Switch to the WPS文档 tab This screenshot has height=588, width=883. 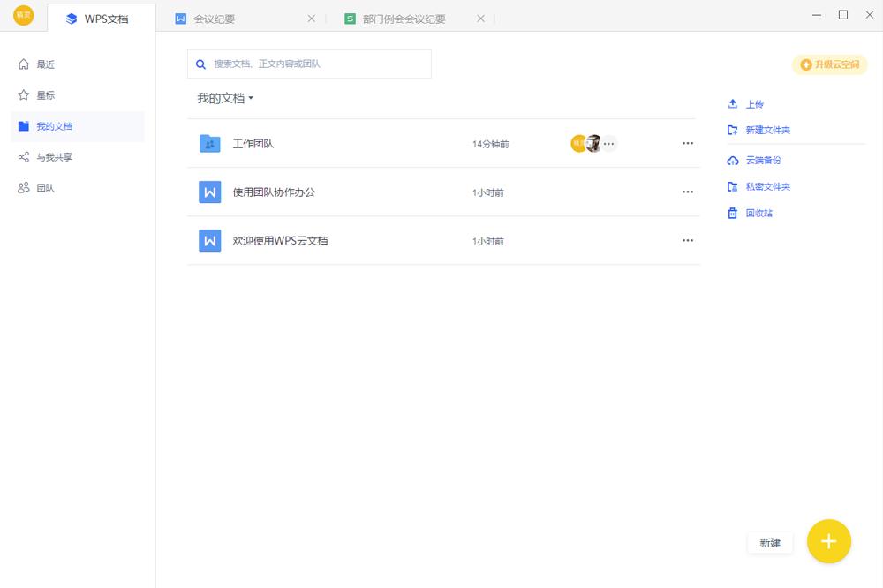[x=102, y=19]
